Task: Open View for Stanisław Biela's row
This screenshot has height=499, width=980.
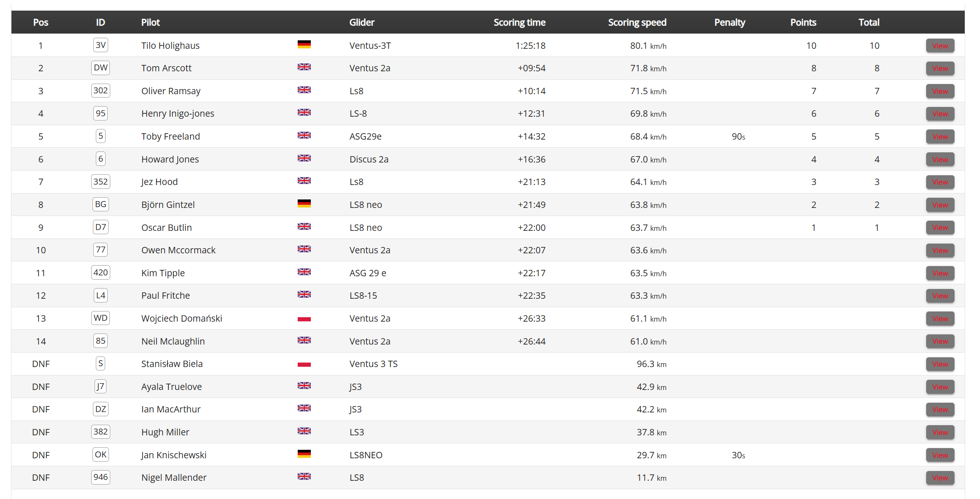Action: pos(940,364)
